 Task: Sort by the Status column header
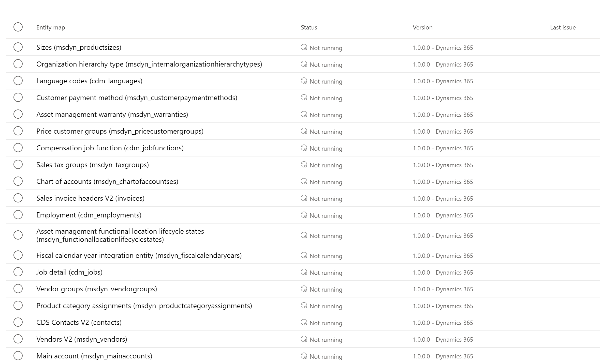[x=309, y=27]
